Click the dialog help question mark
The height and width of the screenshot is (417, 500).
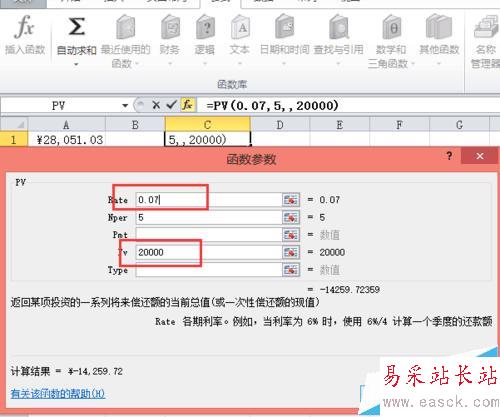pyautogui.click(x=449, y=156)
